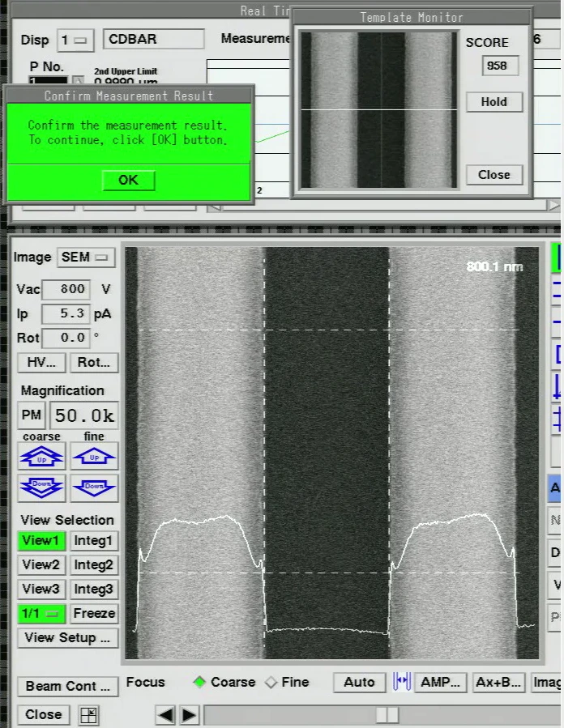Screen dimensions: 564x728
Task: Open the Image SEM dropdown
Action: 85,258
